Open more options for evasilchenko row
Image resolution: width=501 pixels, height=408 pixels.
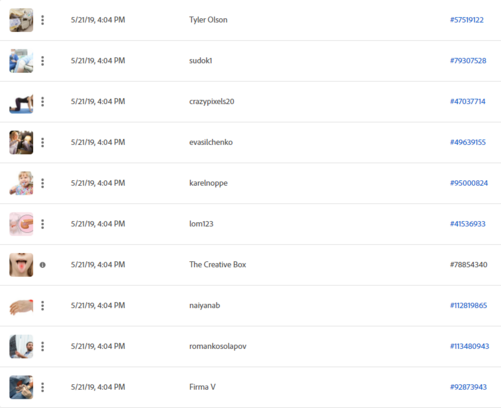(42, 142)
